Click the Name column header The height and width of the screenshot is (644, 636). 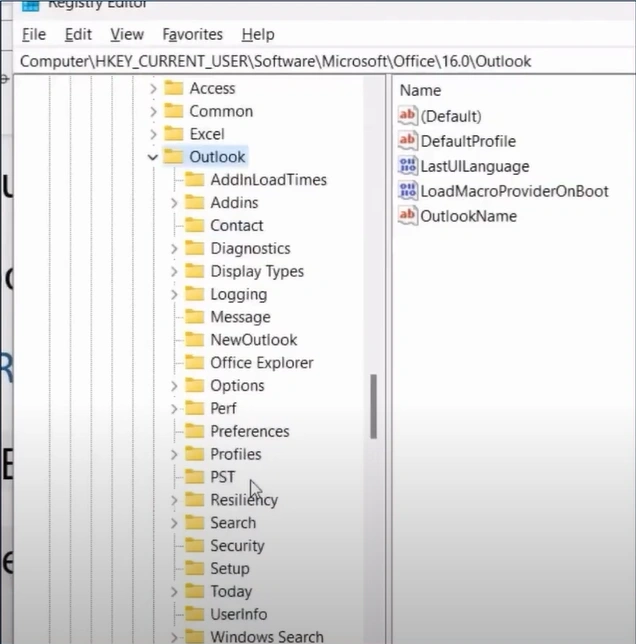[x=420, y=90]
